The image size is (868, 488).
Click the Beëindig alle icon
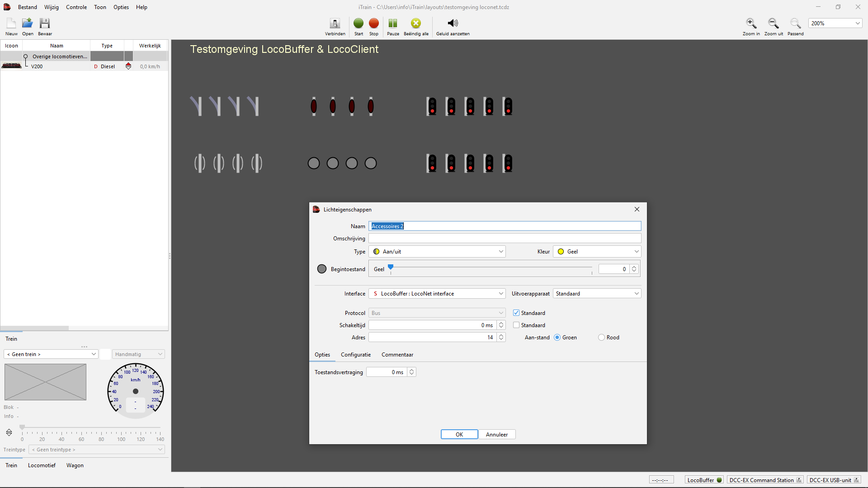(x=416, y=23)
